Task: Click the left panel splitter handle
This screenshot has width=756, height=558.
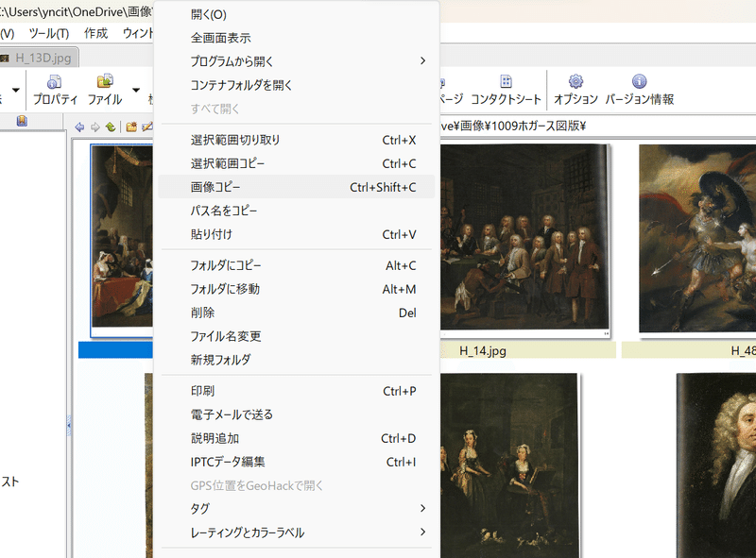Action: (68, 426)
